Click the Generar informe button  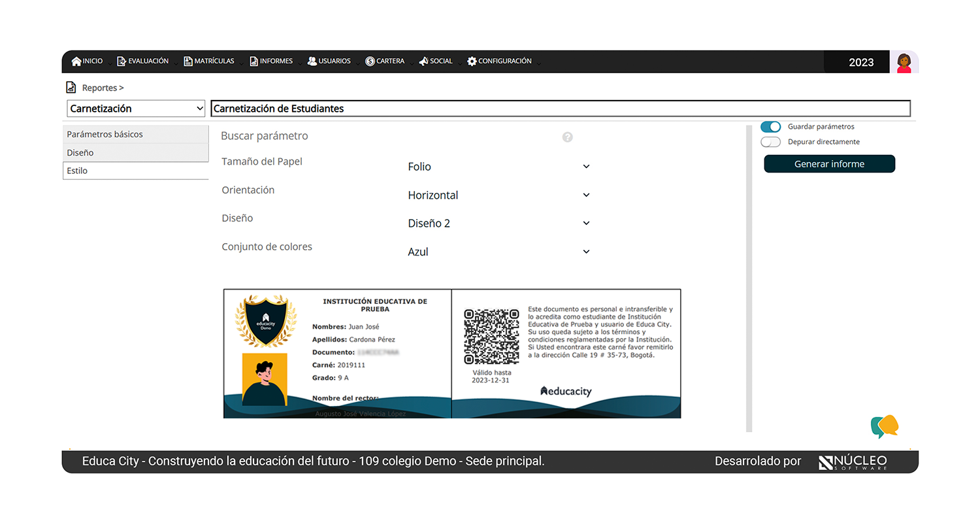829,164
